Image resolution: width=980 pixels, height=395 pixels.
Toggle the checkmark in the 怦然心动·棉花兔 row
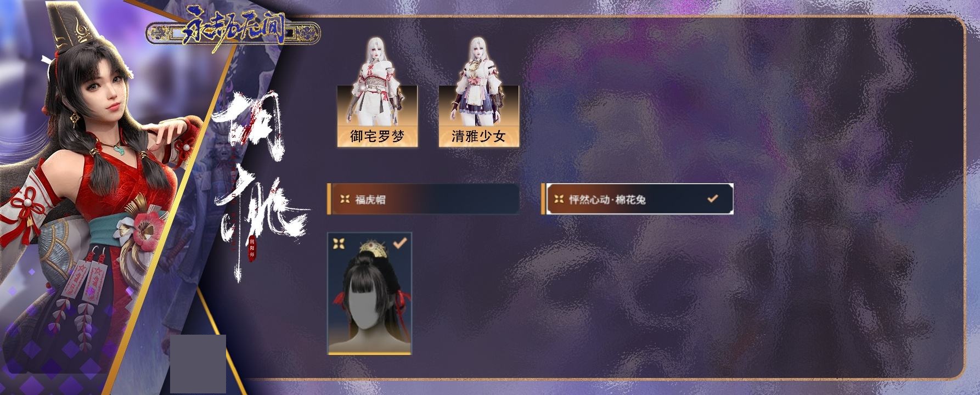click(713, 199)
